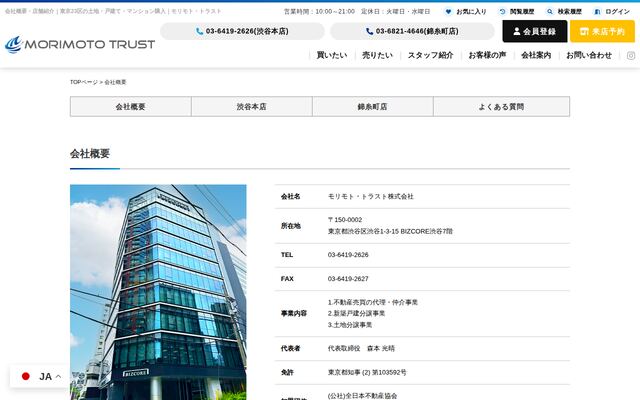
Task: Click the 代表者 row label
Action: point(291,349)
